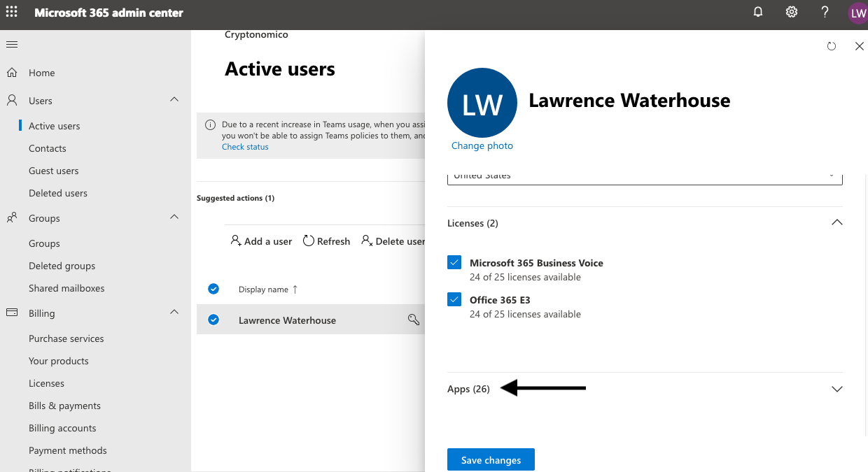Go to Home in navigation
The height and width of the screenshot is (472, 868).
[x=41, y=73]
